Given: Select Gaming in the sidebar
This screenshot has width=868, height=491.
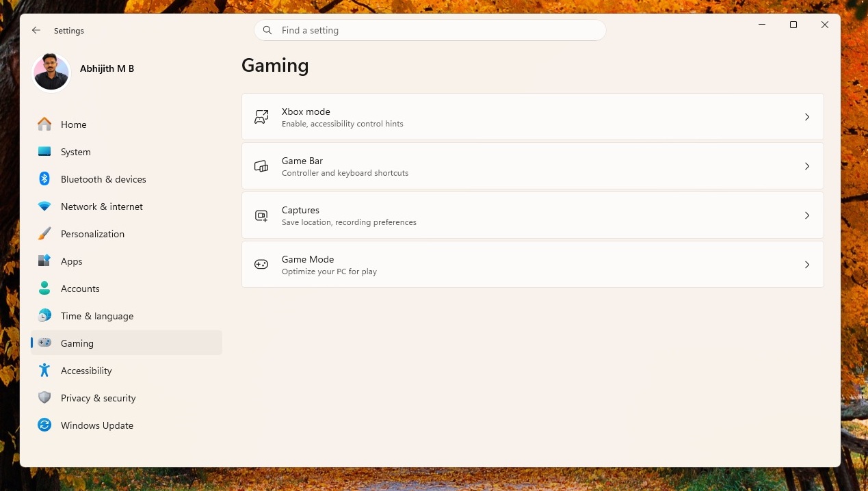Looking at the screenshot, I should (x=127, y=343).
